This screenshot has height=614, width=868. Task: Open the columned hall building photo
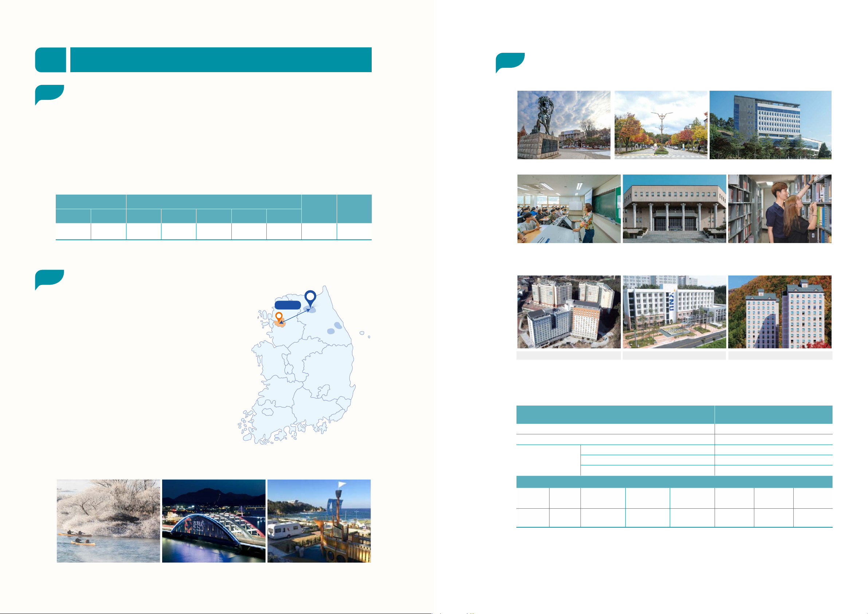(675, 209)
